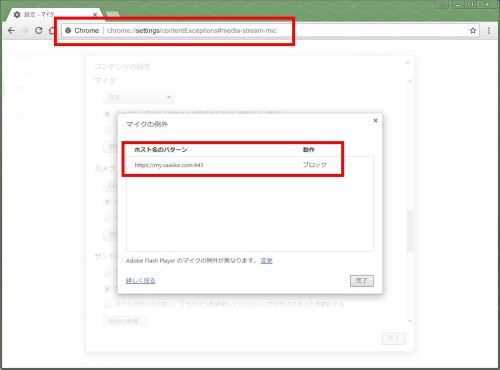
Task: Bookmark this page with the star icon
Action: click(473, 31)
